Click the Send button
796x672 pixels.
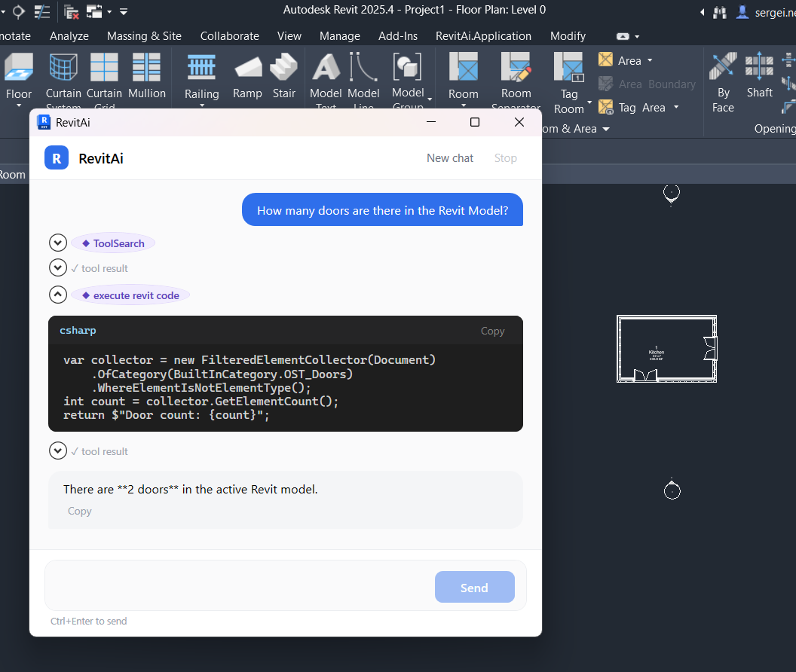pos(475,587)
